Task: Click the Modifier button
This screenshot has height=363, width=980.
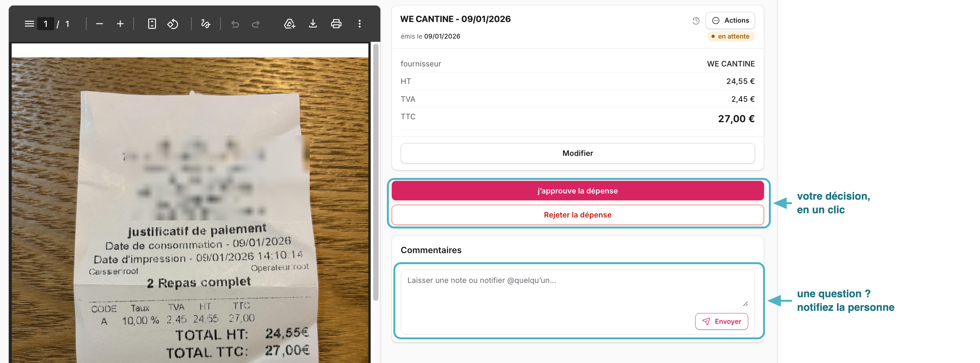Action: coord(578,153)
